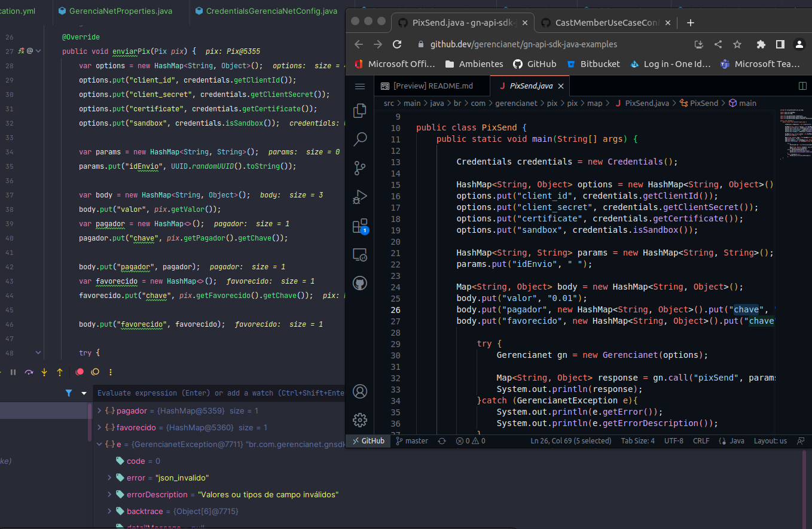Open Explorer in github.dev activity bar

[360, 111]
